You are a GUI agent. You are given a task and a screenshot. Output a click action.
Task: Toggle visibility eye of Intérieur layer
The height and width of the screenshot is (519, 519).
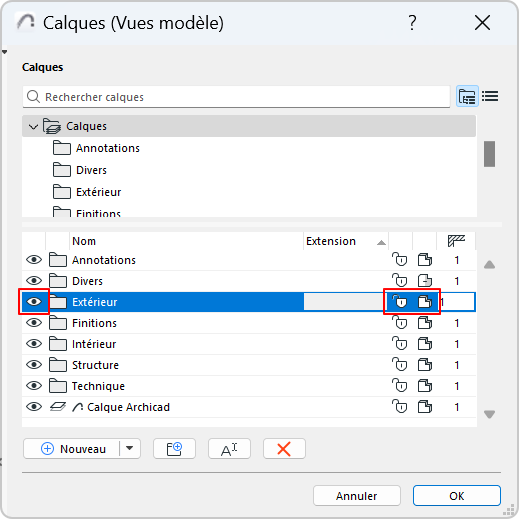(34, 344)
